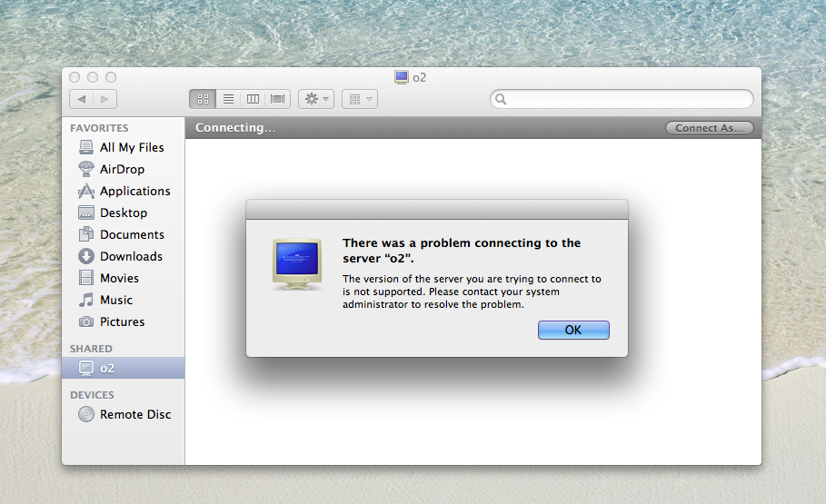Click the Connecting… status text

click(235, 128)
